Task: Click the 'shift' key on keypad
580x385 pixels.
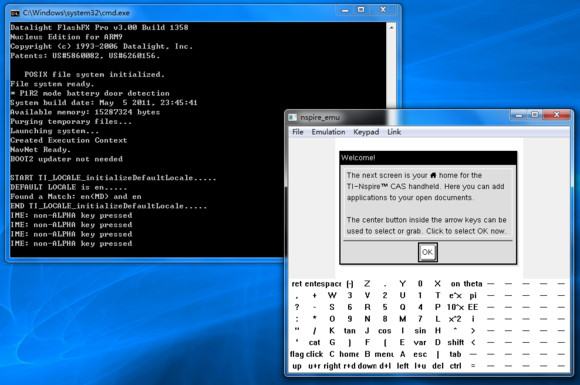Action: [455, 342]
